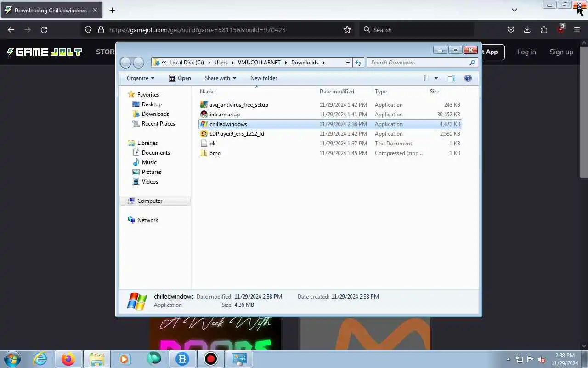Select the bdcamsetup file icon
This screenshot has width=588, height=368.
point(204,115)
